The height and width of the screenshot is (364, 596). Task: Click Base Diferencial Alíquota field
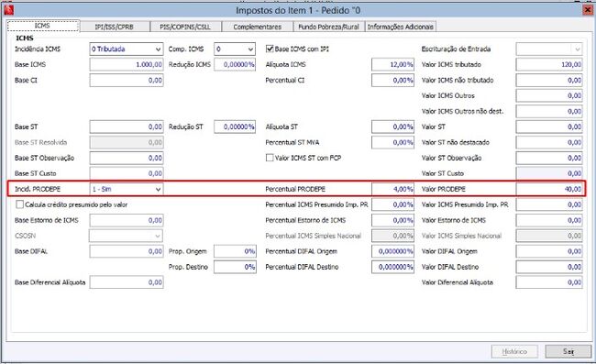127,282
